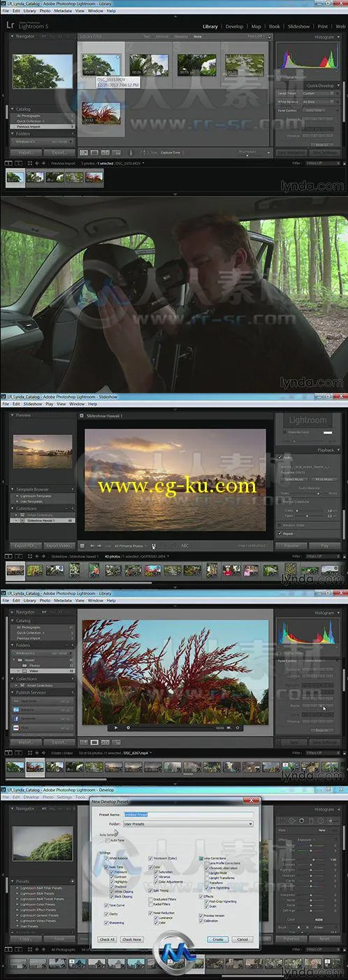
Task: Click Select Music button in Slideshow panel
Action: point(295,479)
